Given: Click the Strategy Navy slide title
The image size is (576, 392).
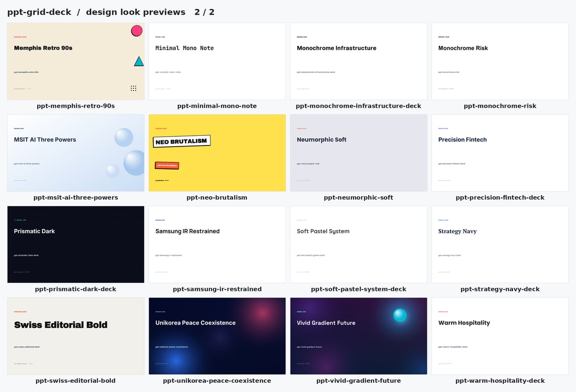Looking at the screenshot, I should click(x=458, y=231).
